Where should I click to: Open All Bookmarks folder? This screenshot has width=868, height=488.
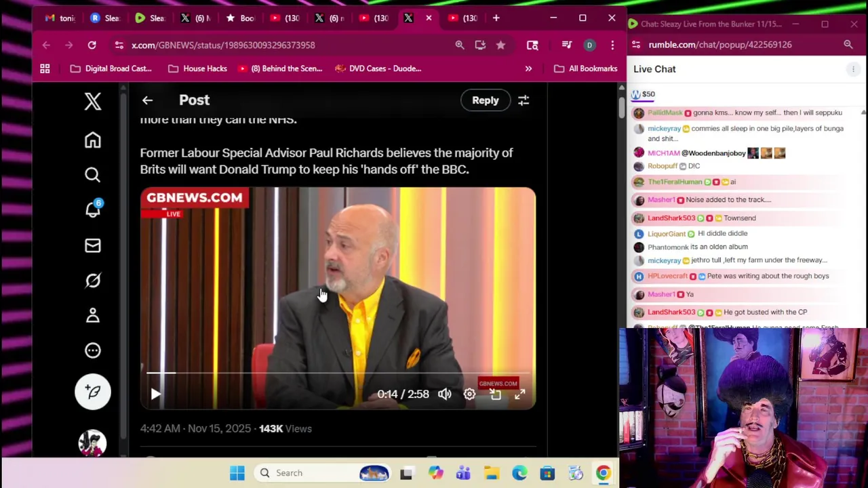click(585, 68)
